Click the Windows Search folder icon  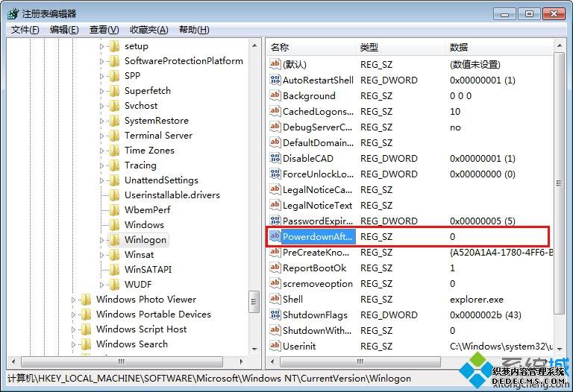click(x=86, y=344)
